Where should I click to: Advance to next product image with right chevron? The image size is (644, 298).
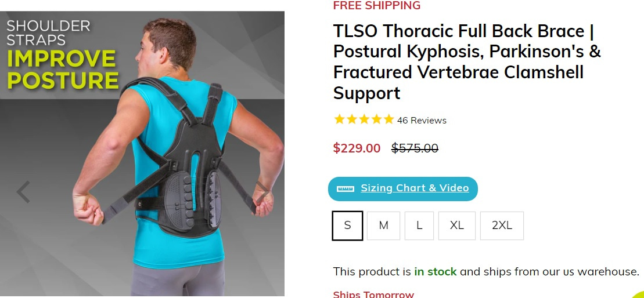pyautogui.click(x=263, y=191)
